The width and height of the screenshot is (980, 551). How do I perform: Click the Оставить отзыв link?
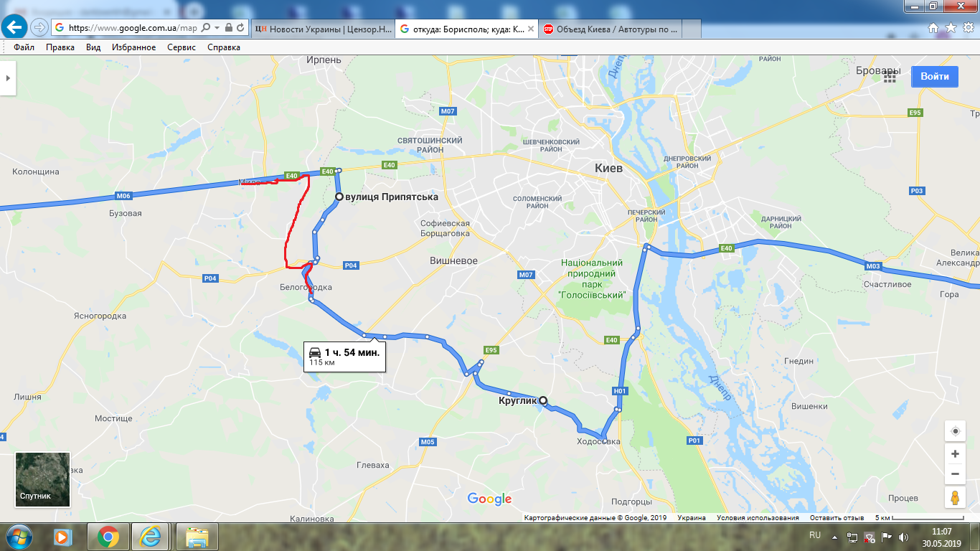pos(837,518)
